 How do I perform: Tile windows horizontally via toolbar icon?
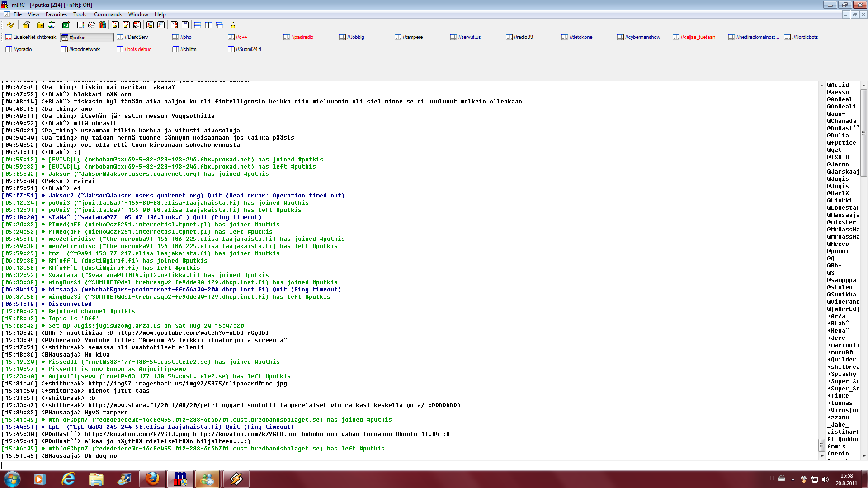pos(198,25)
